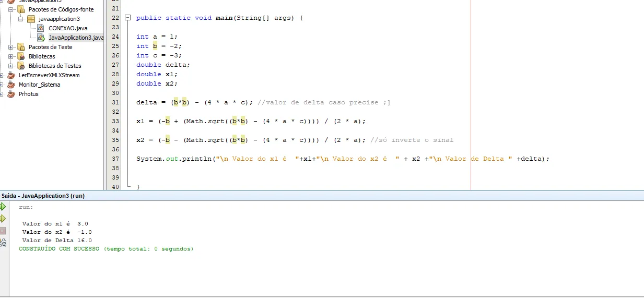644x298 pixels.
Task: Place cursor on 'int b = -2;' line
Action: [159, 46]
